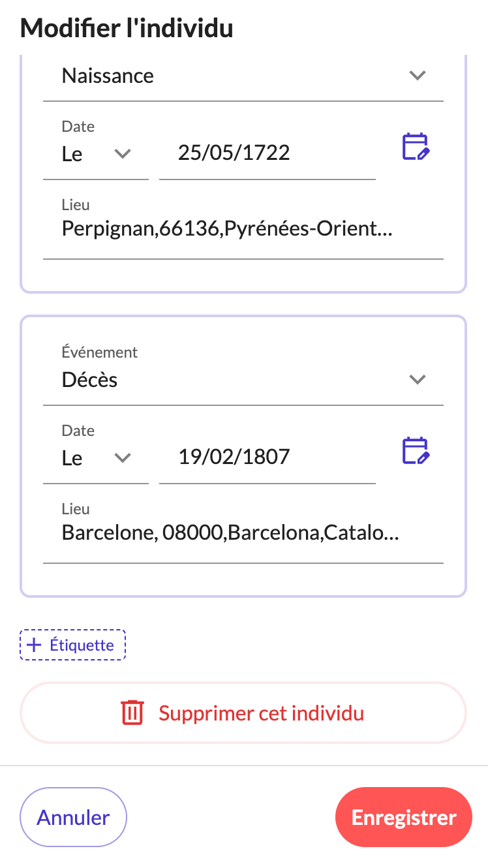Cancel editing with Annuler
The height and width of the screenshot is (868, 488).
[x=73, y=818]
